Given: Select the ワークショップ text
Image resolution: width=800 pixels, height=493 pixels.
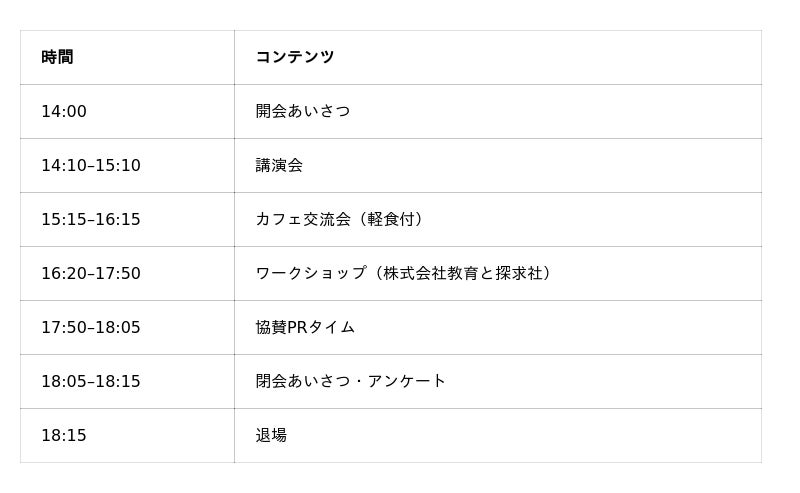Looking at the screenshot, I should click(311, 273).
